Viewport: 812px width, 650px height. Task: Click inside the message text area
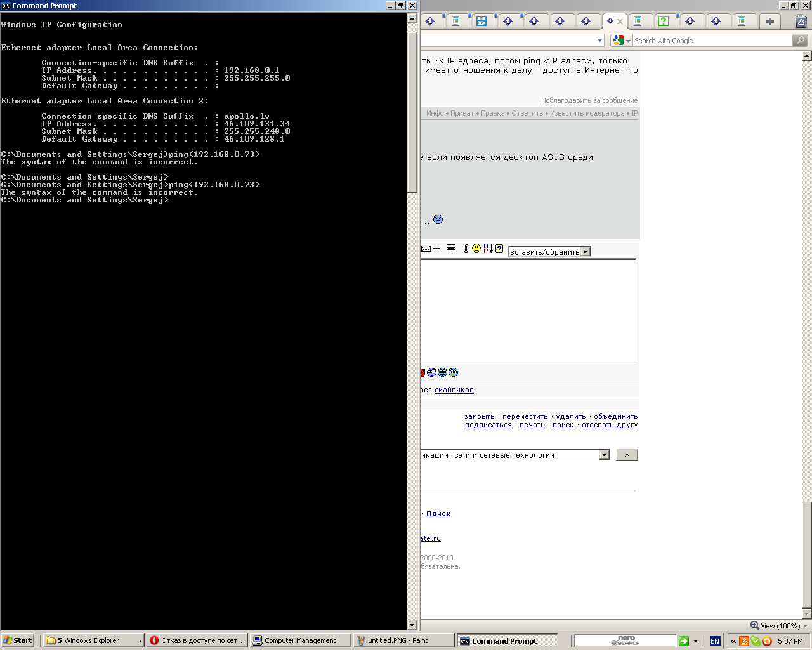click(x=528, y=310)
